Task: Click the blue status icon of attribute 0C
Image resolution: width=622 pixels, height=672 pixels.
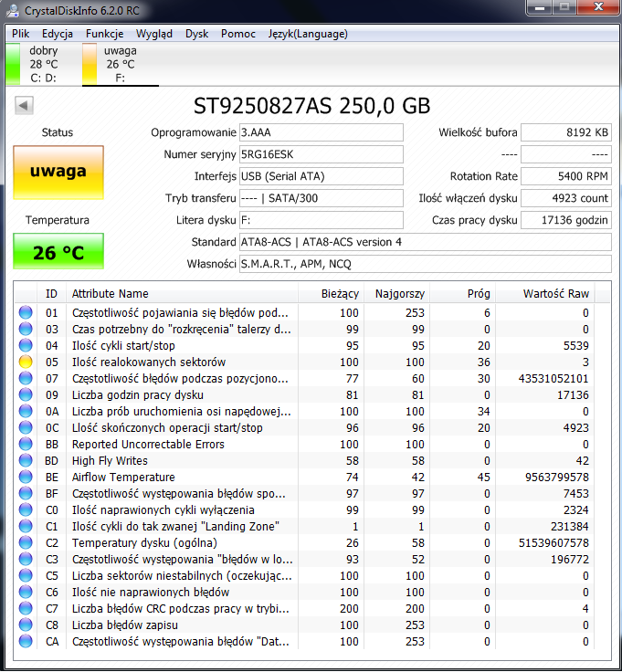Action: coord(26,427)
